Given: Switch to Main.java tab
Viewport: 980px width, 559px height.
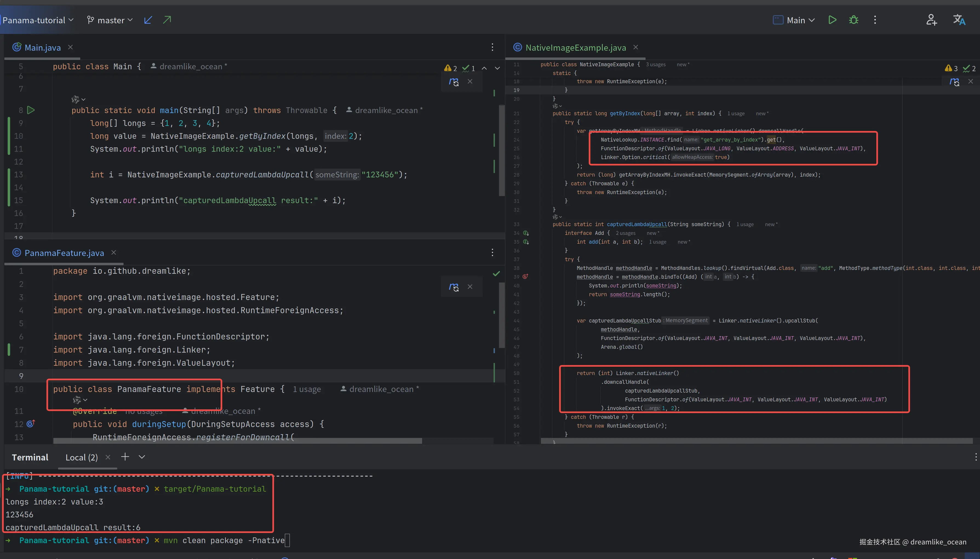Looking at the screenshot, I should tap(42, 48).
